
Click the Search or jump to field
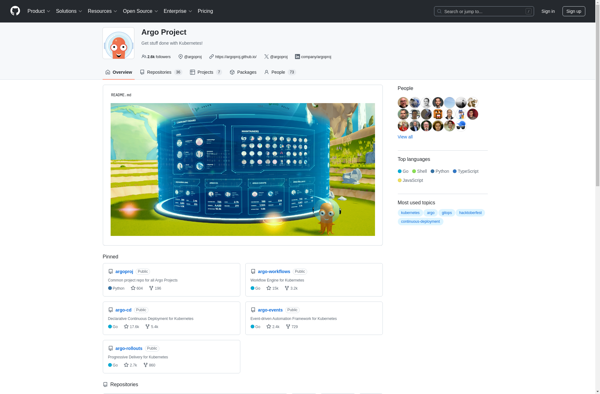[484, 11]
